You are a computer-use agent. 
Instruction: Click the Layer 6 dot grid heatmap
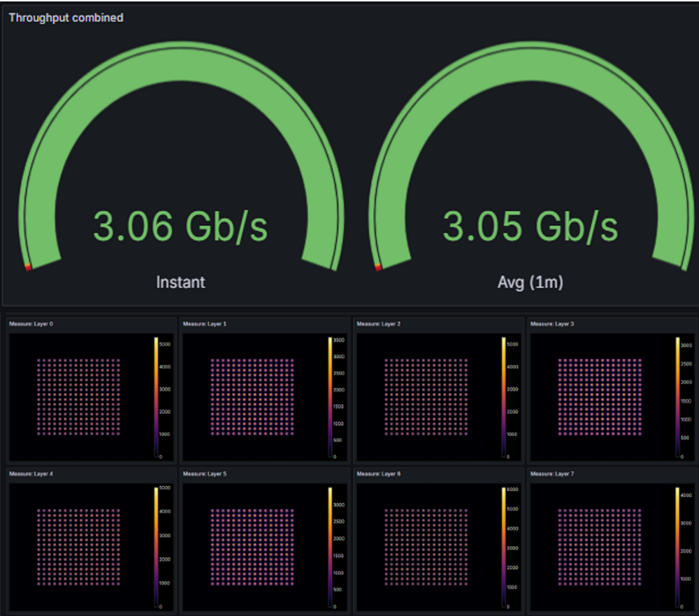point(426,547)
